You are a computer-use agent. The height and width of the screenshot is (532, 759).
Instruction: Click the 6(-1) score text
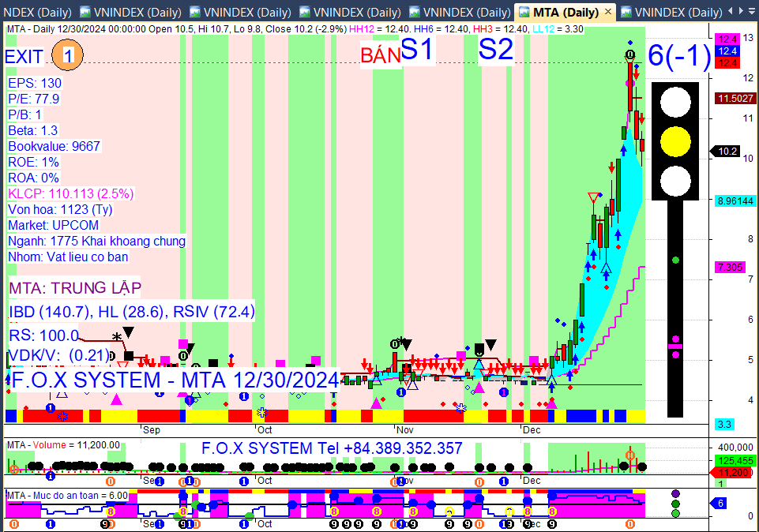(x=679, y=54)
